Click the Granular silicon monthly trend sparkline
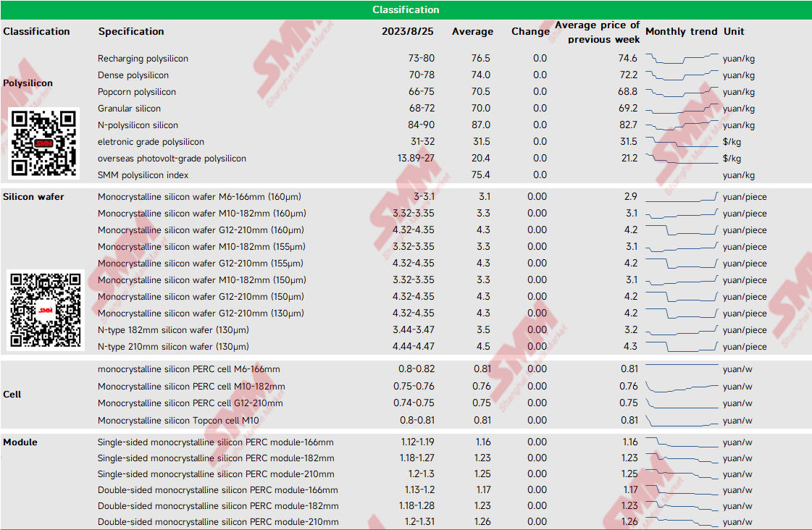812x530 pixels. tap(682, 109)
